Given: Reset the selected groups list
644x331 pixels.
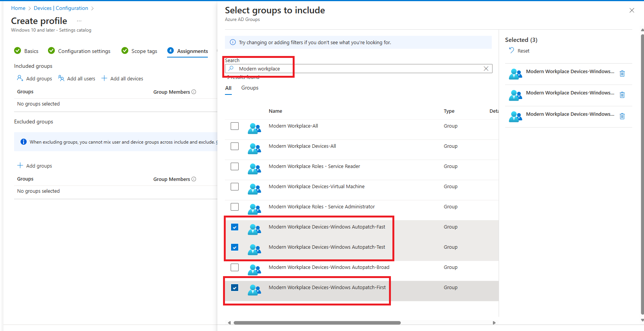Looking at the screenshot, I should coord(519,51).
